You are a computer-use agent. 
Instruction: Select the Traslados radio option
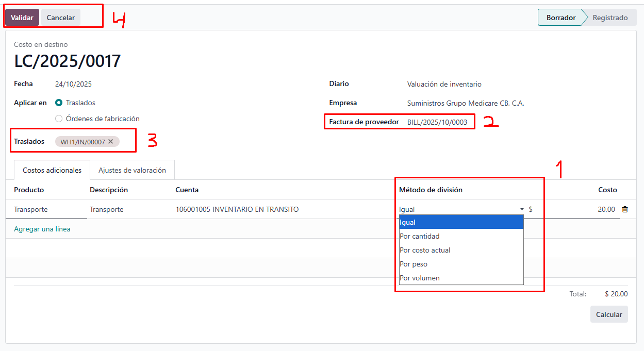click(x=59, y=103)
